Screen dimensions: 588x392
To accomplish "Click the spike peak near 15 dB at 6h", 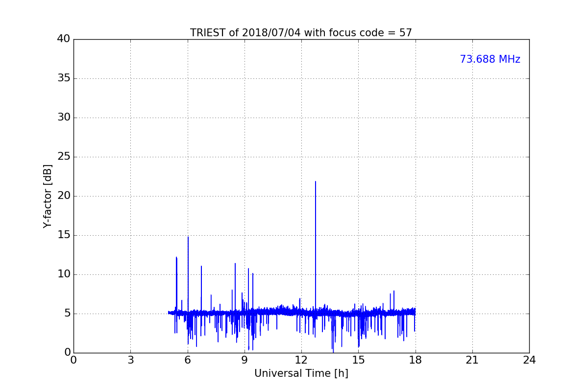I will pos(188,237).
